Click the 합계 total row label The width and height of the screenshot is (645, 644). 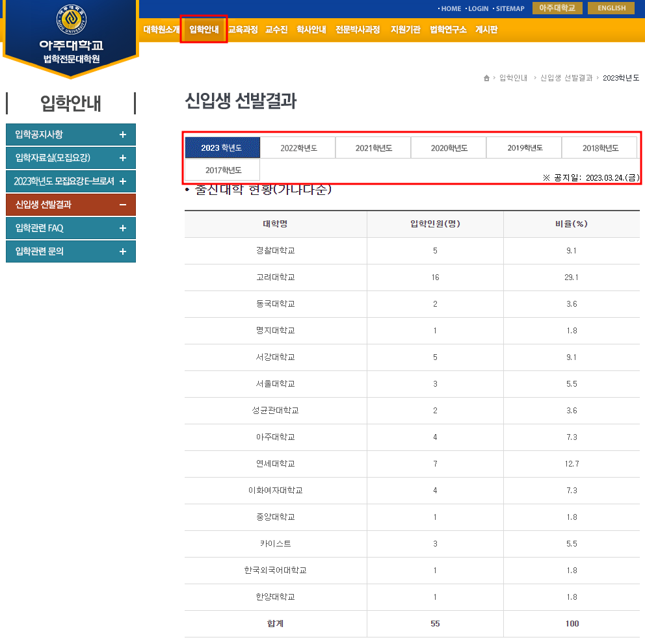(x=275, y=623)
